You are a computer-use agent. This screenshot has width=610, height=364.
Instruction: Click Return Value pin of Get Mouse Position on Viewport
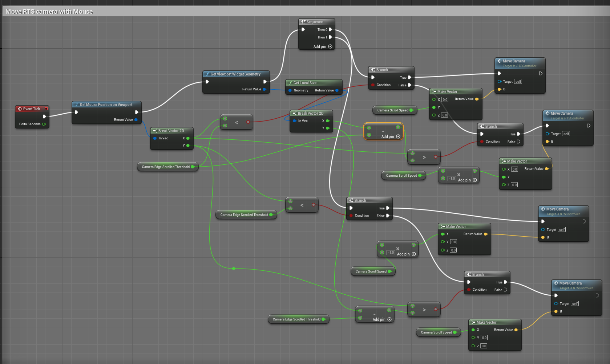tap(136, 120)
